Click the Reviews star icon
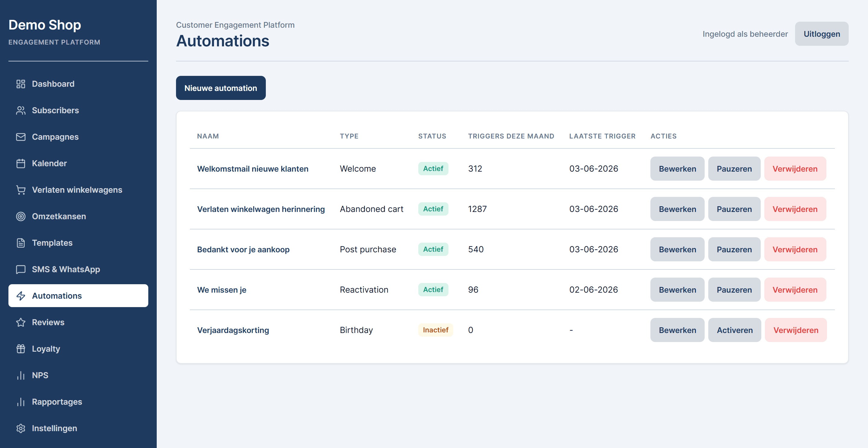The width and height of the screenshot is (868, 448). [x=20, y=322]
